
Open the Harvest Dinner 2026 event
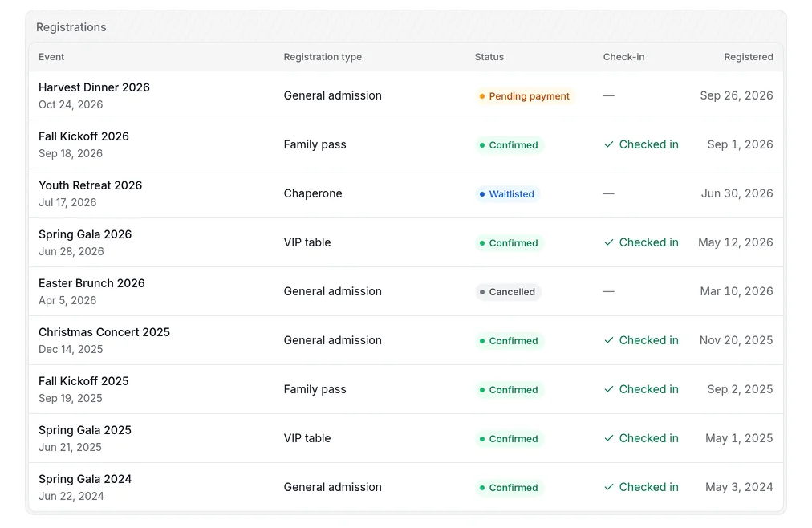[x=94, y=87]
